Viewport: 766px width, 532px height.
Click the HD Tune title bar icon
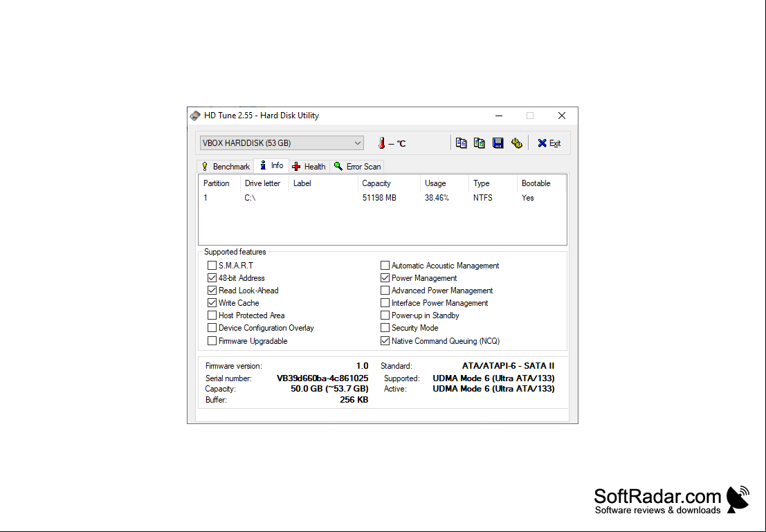click(195, 116)
